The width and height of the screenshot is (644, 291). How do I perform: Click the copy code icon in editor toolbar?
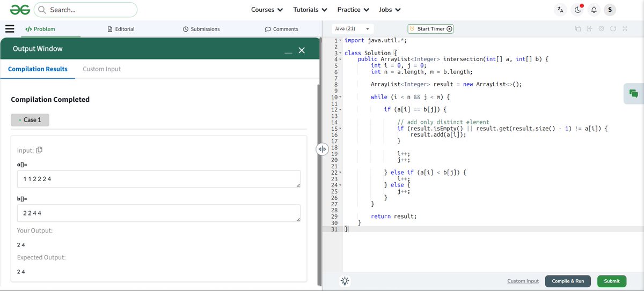tap(577, 29)
